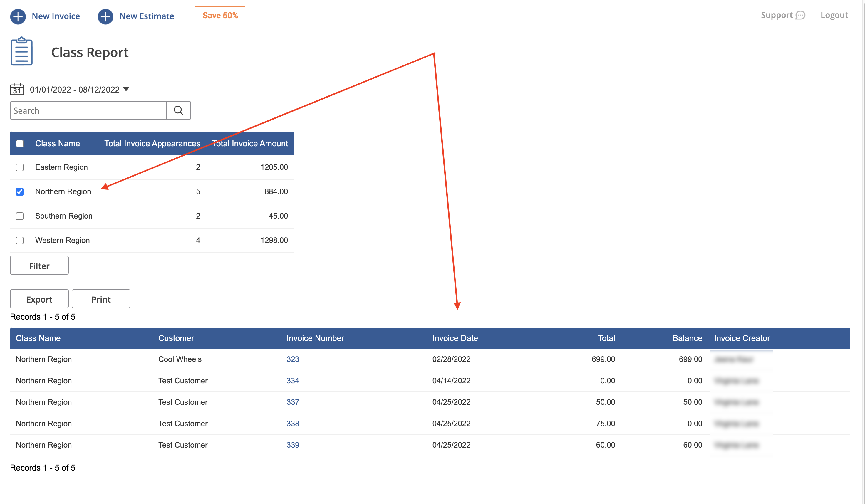Check the Southern Region checkbox
Image resolution: width=865 pixels, height=504 pixels.
[x=20, y=216]
